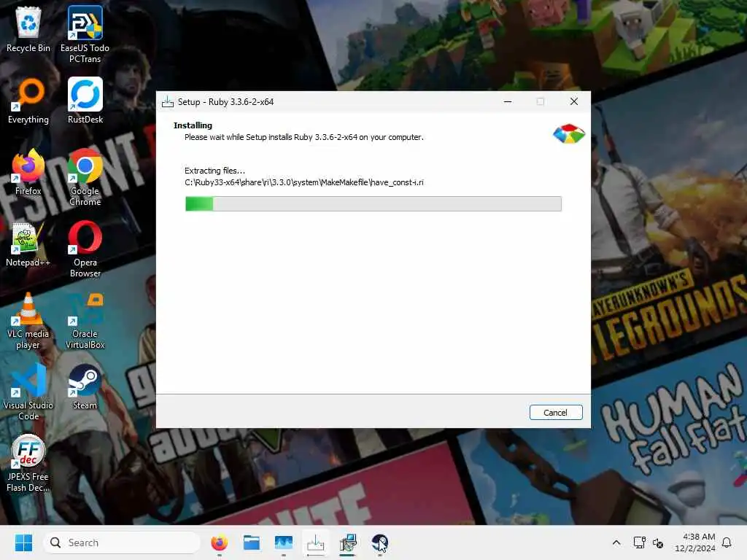Launch EaseUS Todo PCTrans shortcut
Screen dimensions: 747x560
85,34
